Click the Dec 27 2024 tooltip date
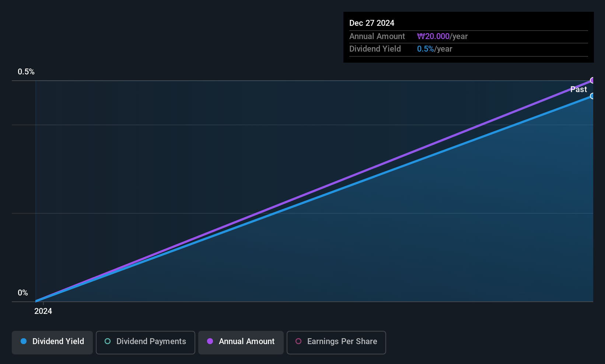 coord(372,23)
